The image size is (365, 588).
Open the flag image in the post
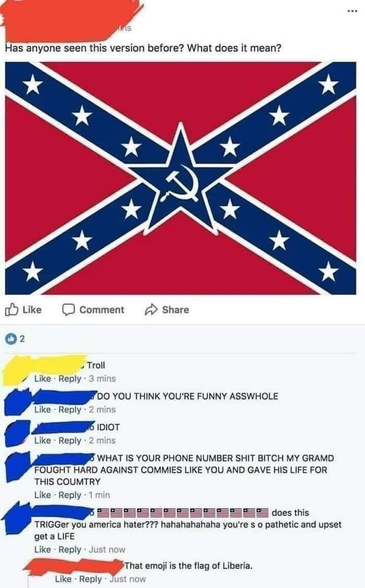[x=180, y=178]
